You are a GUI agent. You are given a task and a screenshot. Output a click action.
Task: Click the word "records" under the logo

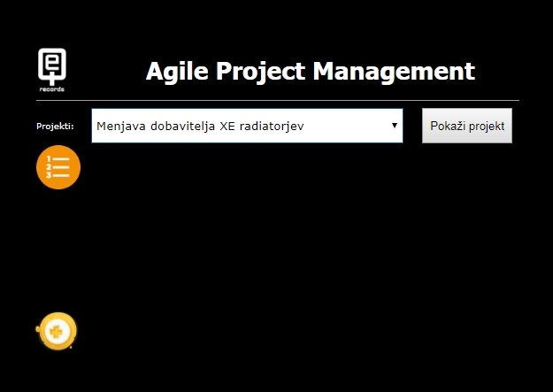coord(52,88)
